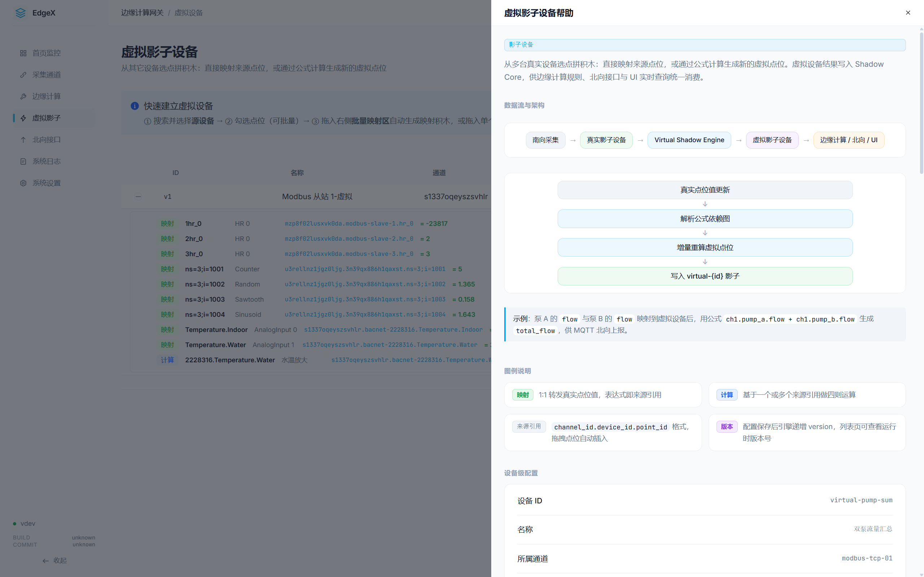Click source reference modbus-slave-1.hr_0
The width and height of the screenshot is (924, 577).
[x=349, y=224]
